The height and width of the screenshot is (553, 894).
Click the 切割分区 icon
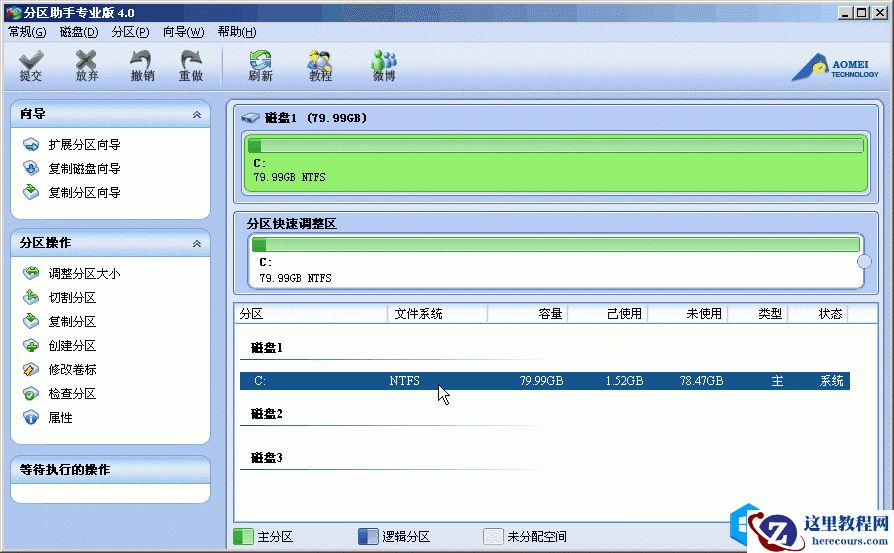click(x=31, y=298)
